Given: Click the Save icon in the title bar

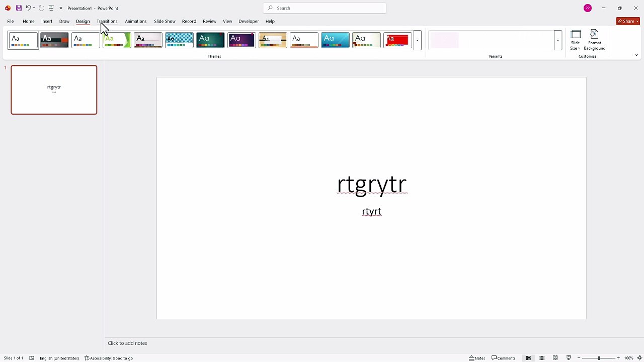Looking at the screenshot, I should [19, 8].
